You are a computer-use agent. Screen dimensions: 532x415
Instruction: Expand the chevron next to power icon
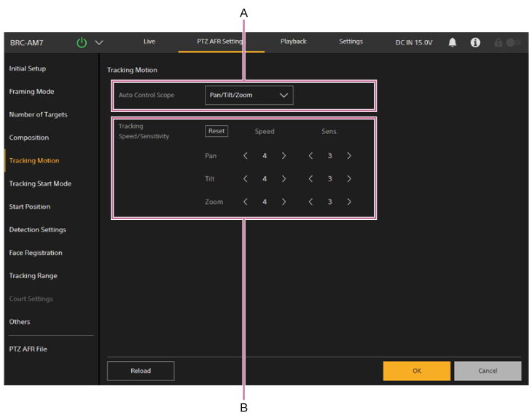point(99,43)
